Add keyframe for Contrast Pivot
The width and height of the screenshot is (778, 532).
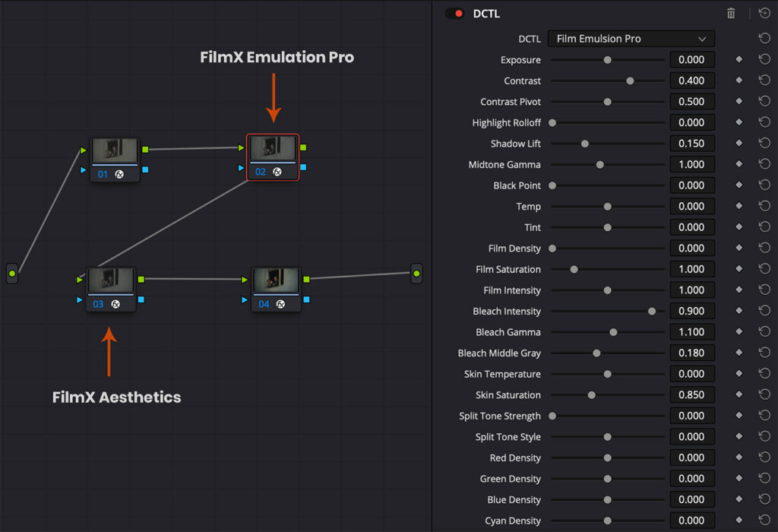click(x=738, y=101)
